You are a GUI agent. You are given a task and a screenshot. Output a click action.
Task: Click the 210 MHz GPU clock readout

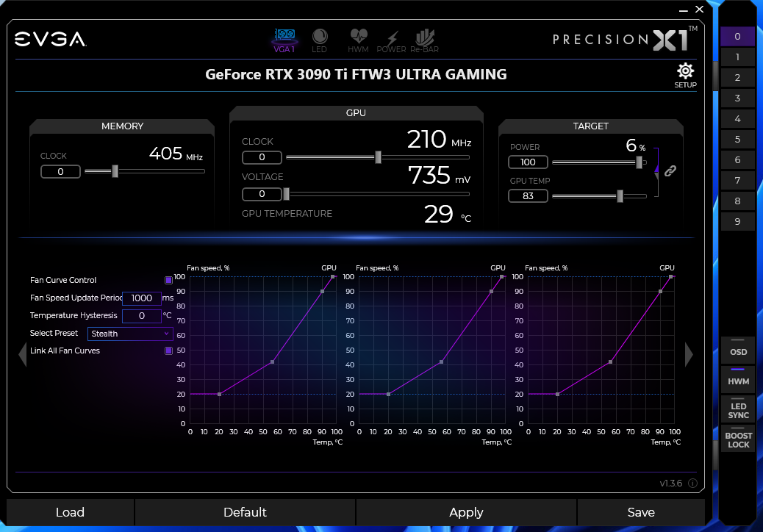[439, 139]
